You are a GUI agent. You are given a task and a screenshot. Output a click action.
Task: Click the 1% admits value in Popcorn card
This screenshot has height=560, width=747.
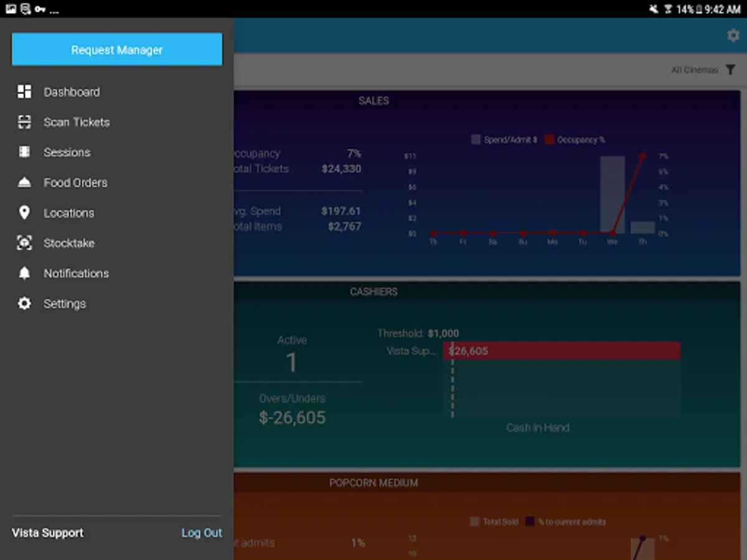point(357,543)
